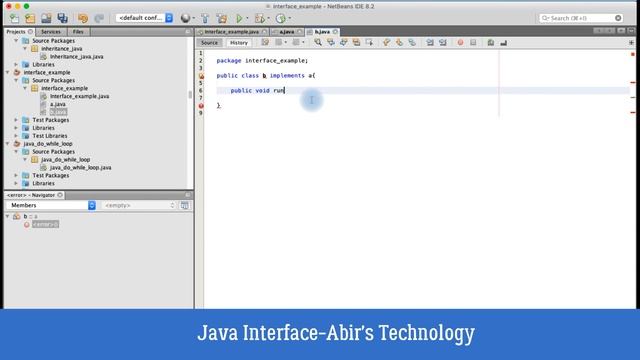
Task: Collapse the interface_example project node
Action: click(x=8, y=72)
